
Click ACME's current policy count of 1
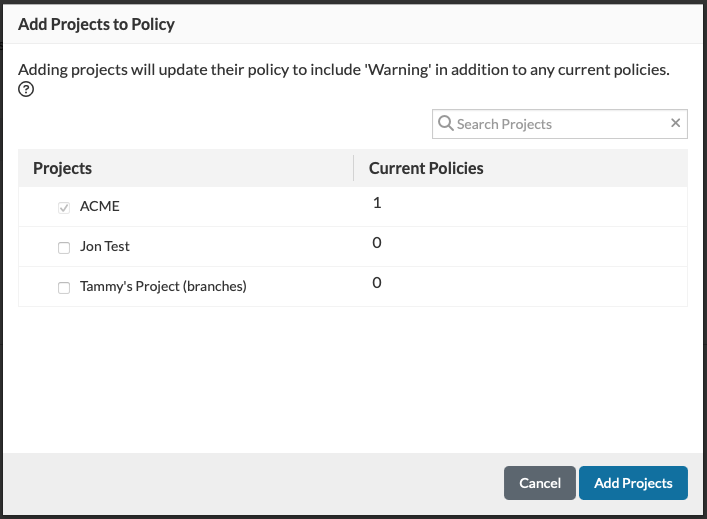tap(377, 203)
